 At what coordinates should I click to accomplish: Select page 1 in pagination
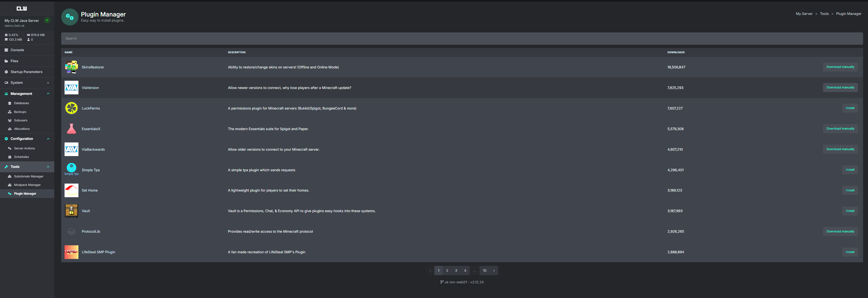tap(439, 270)
